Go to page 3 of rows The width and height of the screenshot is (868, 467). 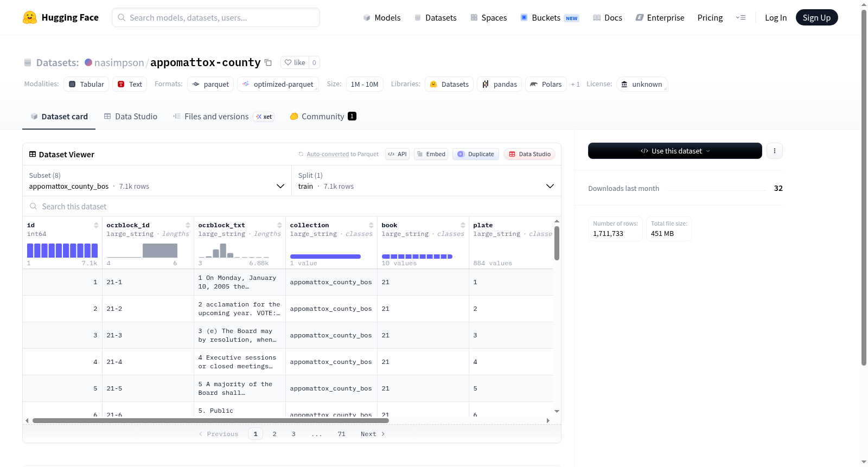click(293, 434)
